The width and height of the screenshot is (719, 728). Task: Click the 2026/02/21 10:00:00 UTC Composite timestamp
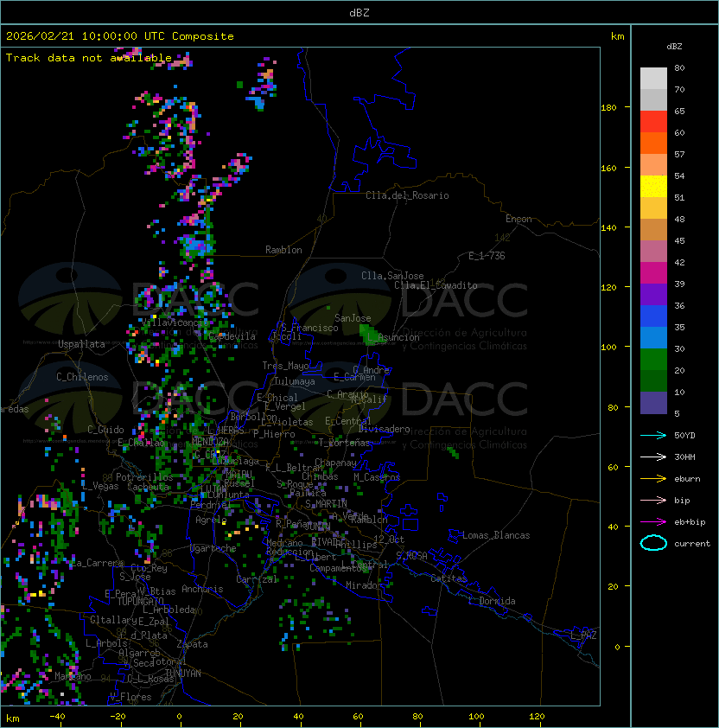[x=120, y=36]
